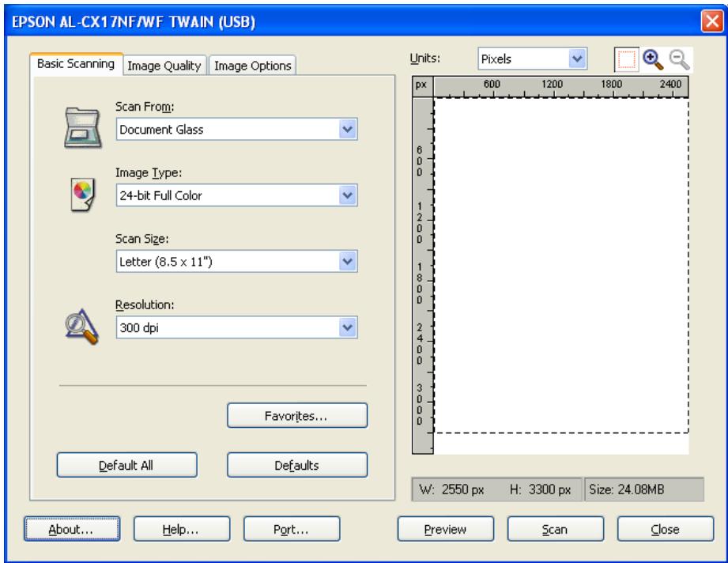The height and width of the screenshot is (563, 728).
Task: Click the Defaults button
Action: [x=297, y=465]
